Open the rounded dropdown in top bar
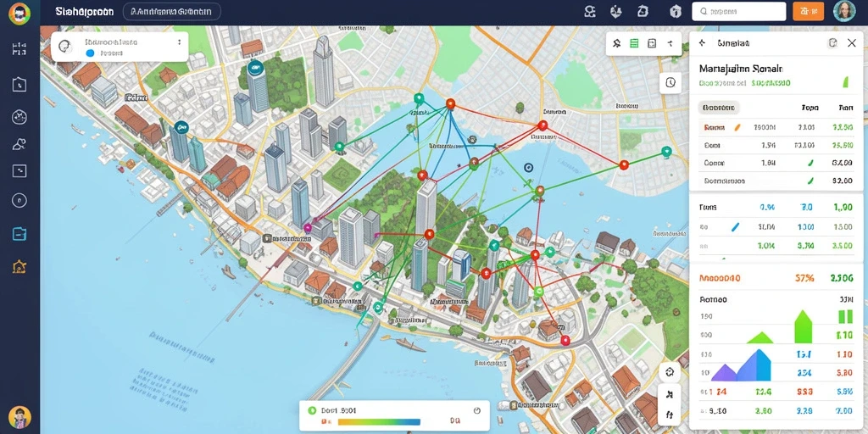The image size is (868, 434). click(x=171, y=11)
